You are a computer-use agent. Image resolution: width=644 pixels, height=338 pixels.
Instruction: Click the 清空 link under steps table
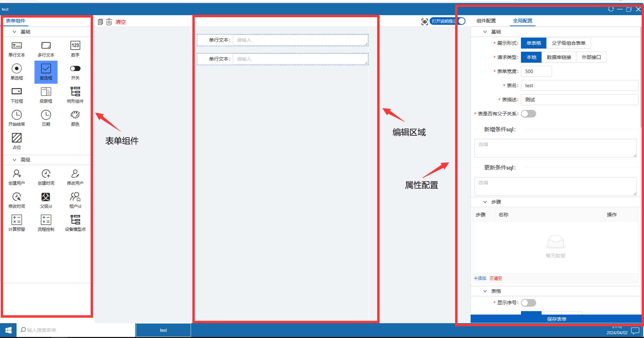496,278
